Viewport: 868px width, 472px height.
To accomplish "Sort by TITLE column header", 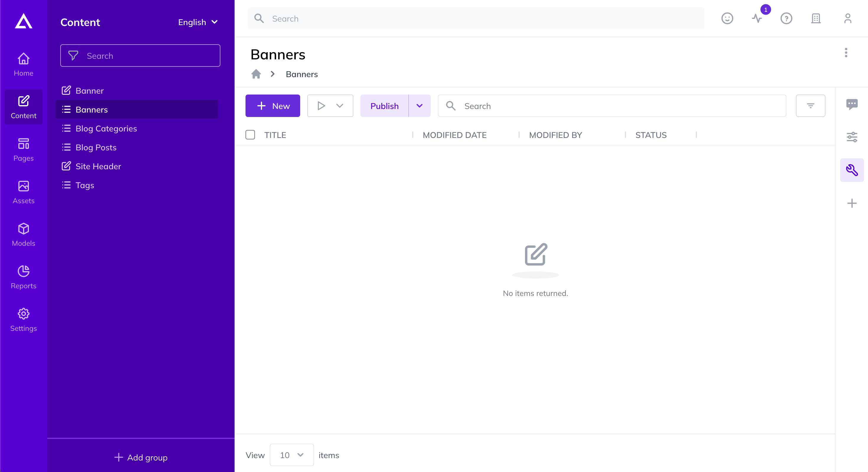I will tap(275, 135).
